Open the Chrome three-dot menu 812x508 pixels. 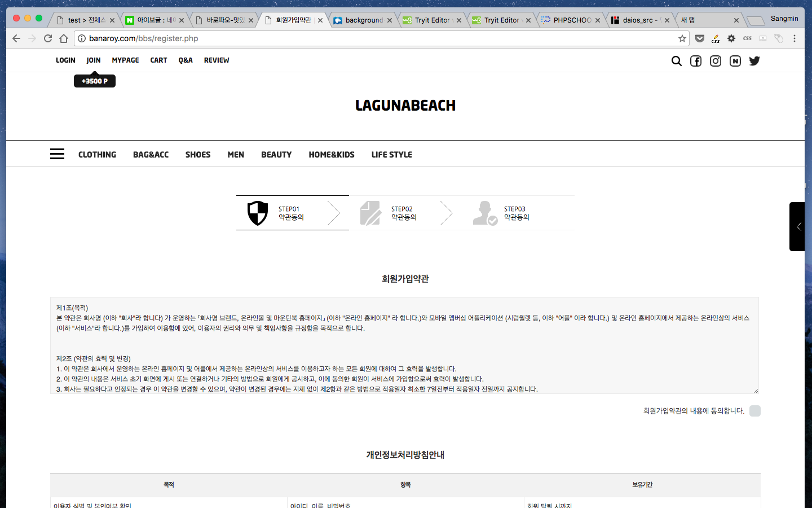pos(795,38)
